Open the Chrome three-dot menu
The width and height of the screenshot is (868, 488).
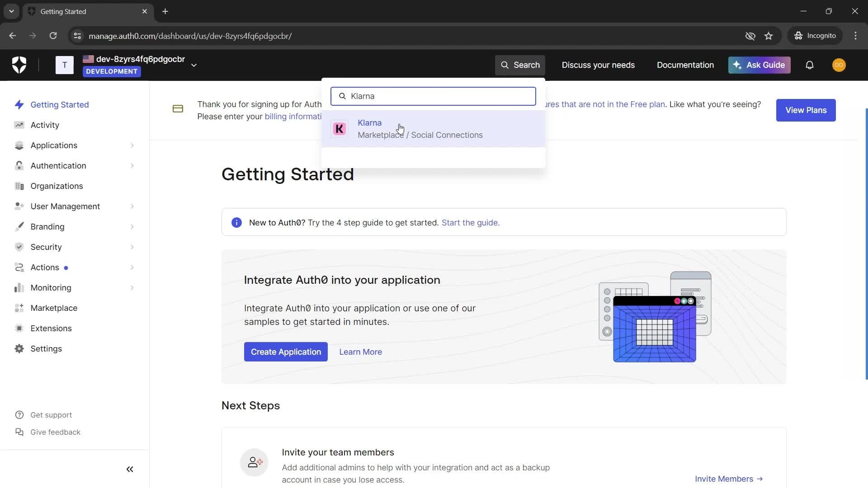point(855,36)
